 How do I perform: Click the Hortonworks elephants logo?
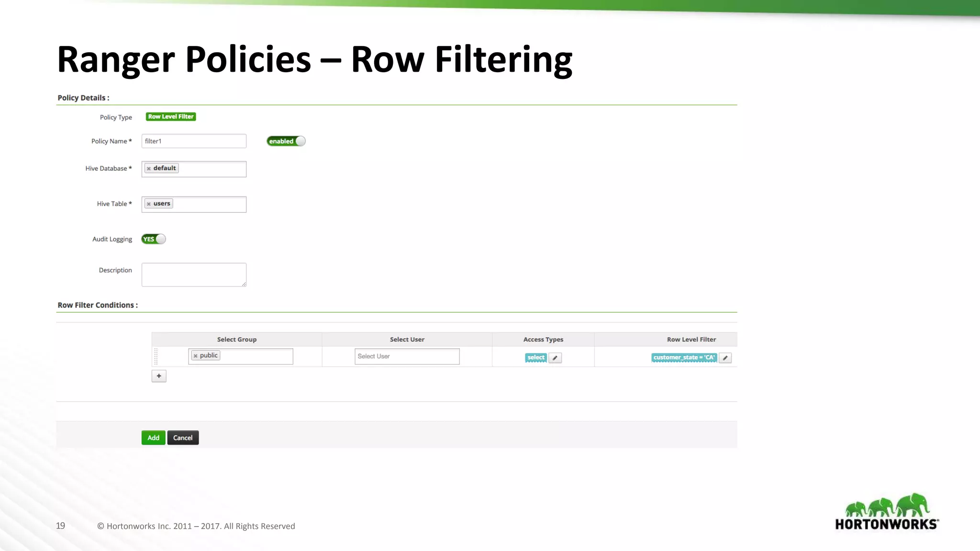887,512
